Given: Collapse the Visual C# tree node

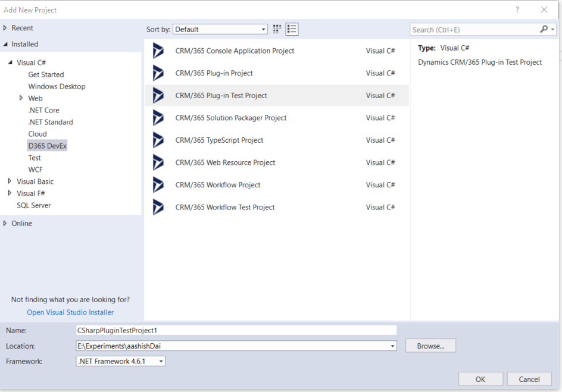Looking at the screenshot, I should pos(10,62).
